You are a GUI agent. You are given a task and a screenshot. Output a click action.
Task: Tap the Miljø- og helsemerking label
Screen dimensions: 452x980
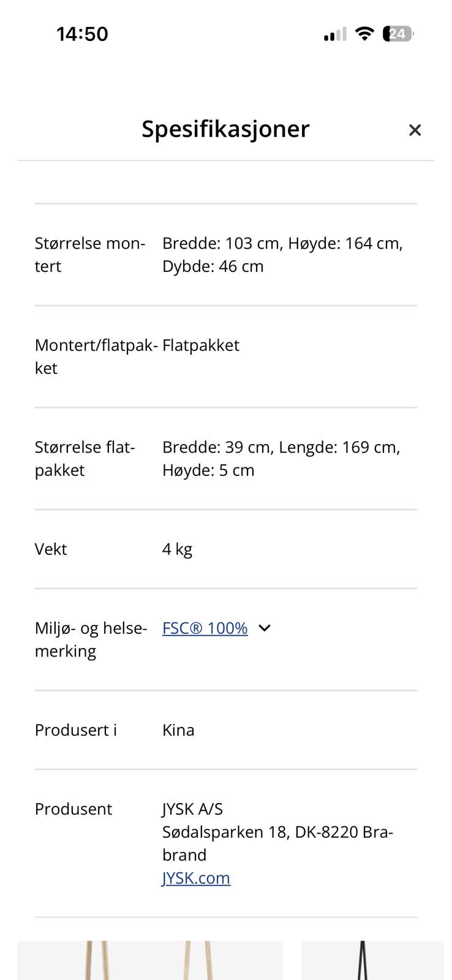pos(91,639)
